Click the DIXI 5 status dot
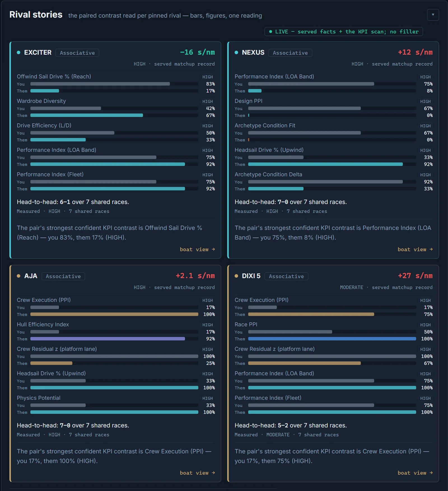This screenshot has height=491, width=448. coord(236,276)
